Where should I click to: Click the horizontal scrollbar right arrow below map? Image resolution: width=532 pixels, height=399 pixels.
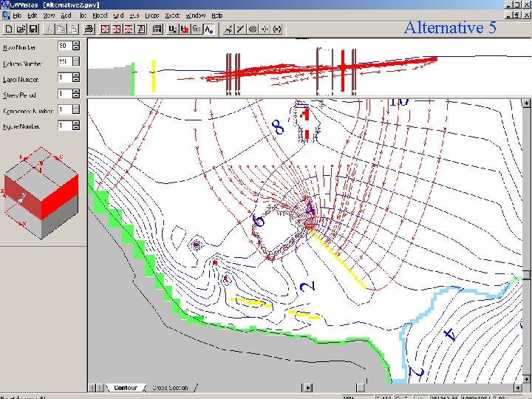(518, 387)
